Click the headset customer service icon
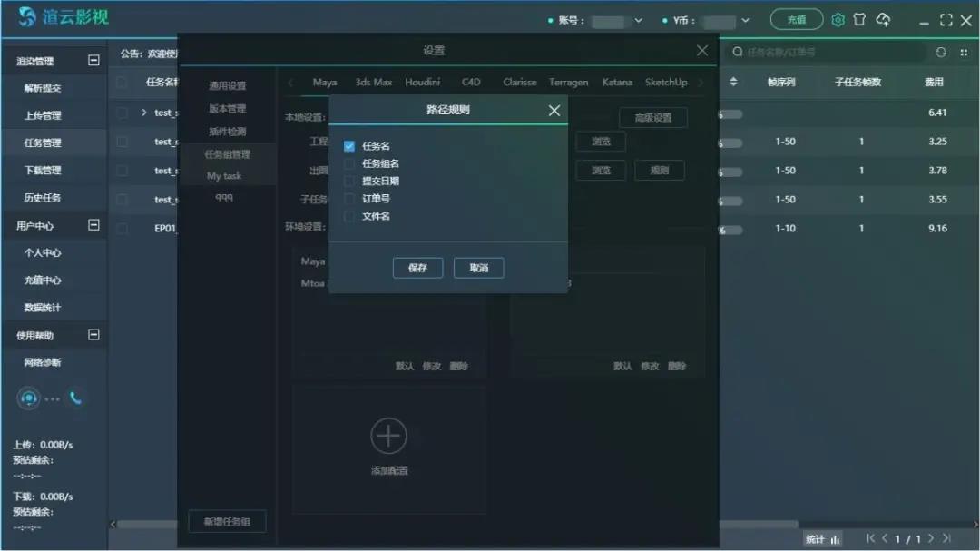 tap(29, 398)
